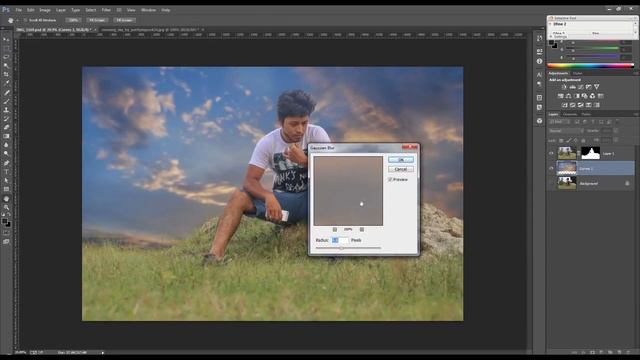Open the Filter menu
This screenshot has height=360, width=640.
[106, 10]
